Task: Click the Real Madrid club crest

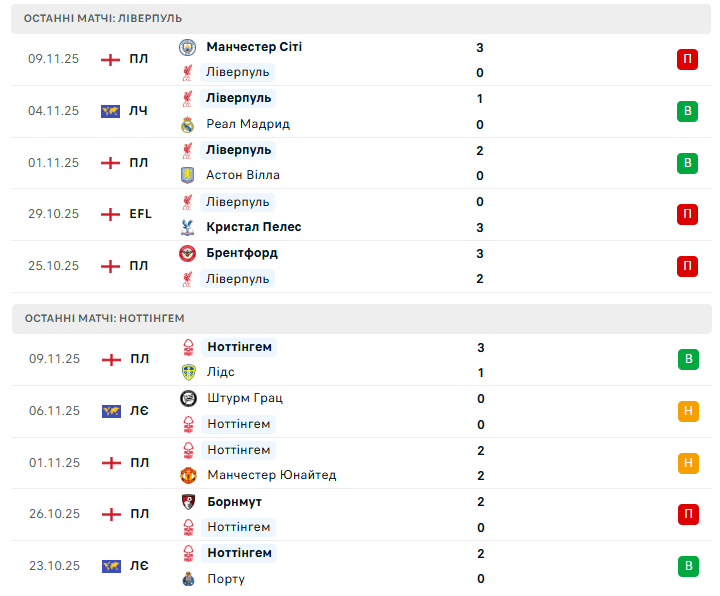Action: tap(187, 124)
